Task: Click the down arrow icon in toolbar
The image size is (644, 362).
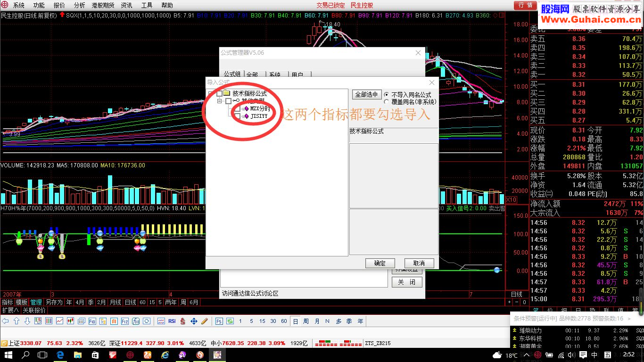Action: click(x=27, y=321)
